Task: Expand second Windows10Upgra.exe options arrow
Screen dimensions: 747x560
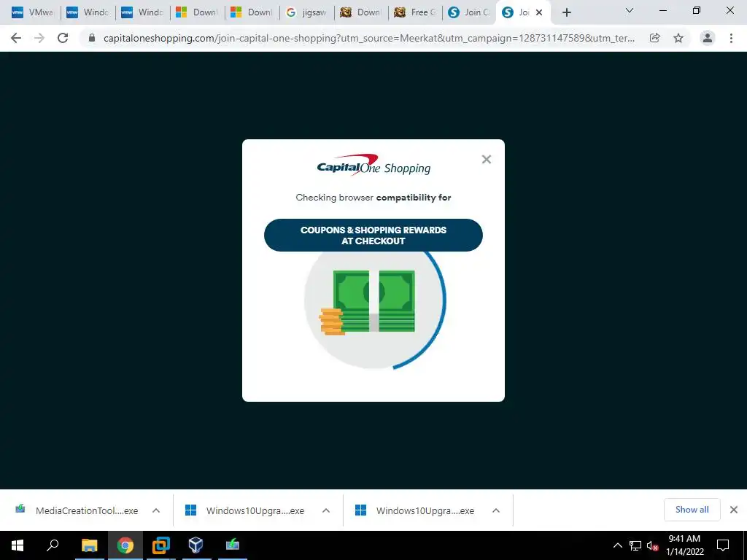Action: 496,510
